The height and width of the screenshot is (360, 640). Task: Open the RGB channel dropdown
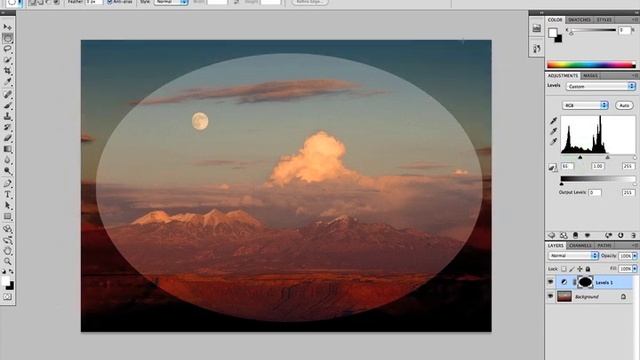pos(585,105)
